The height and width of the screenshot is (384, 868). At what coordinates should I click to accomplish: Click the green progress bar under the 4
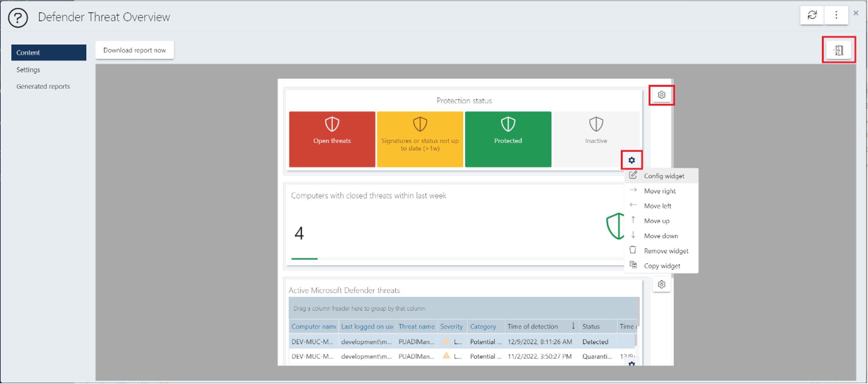(304, 258)
